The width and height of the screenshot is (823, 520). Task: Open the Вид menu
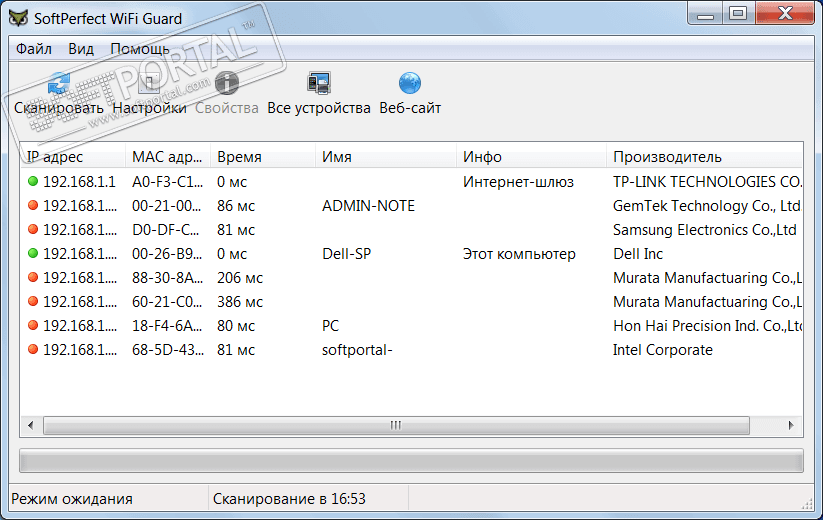pyautogui.click(x=81, y=49)
